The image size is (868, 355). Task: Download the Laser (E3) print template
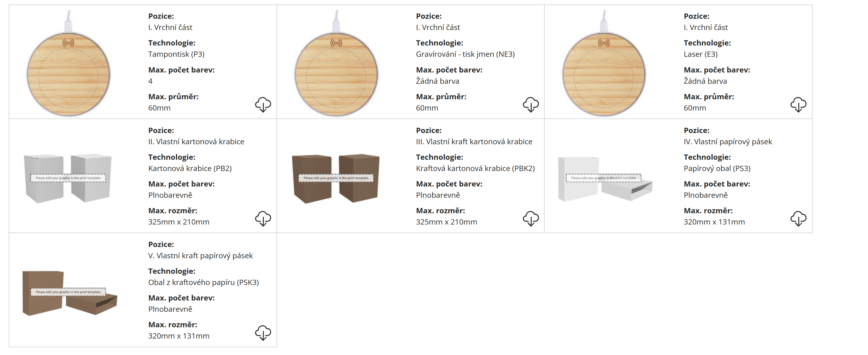click(x=798, y=104)
